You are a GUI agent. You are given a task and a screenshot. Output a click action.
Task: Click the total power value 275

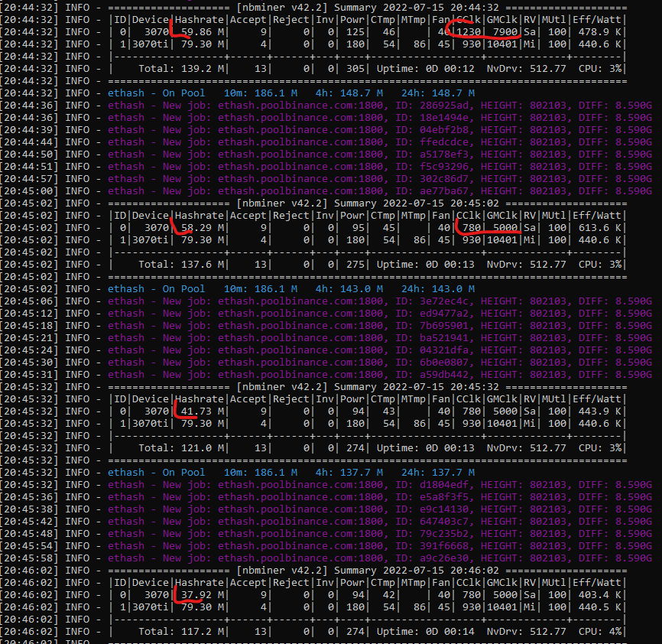click(355, 265)
